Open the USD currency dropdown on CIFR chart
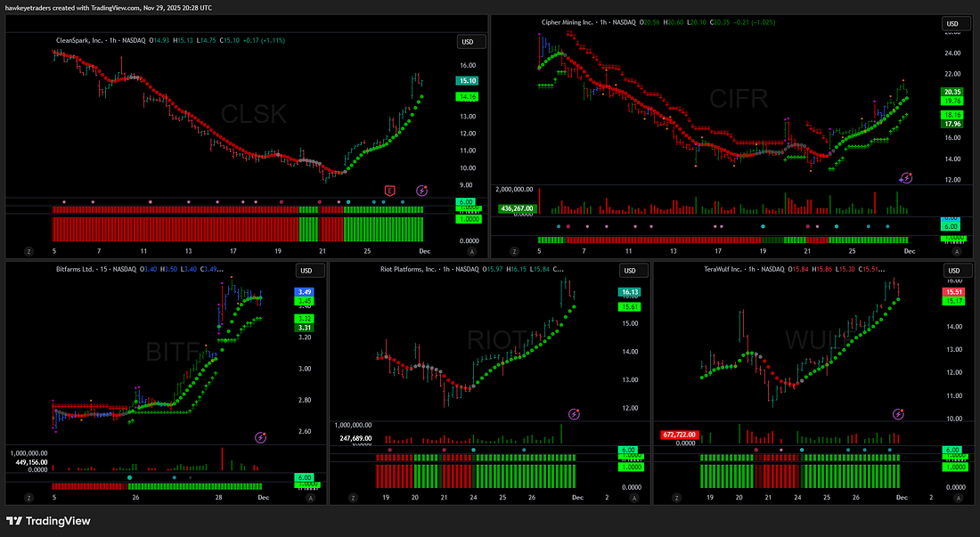The image size is (980, 537). tap(956, 24)
